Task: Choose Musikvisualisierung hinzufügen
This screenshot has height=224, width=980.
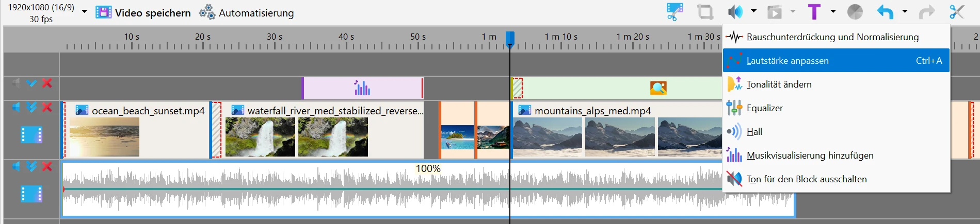Action: (x=836, y=155)
